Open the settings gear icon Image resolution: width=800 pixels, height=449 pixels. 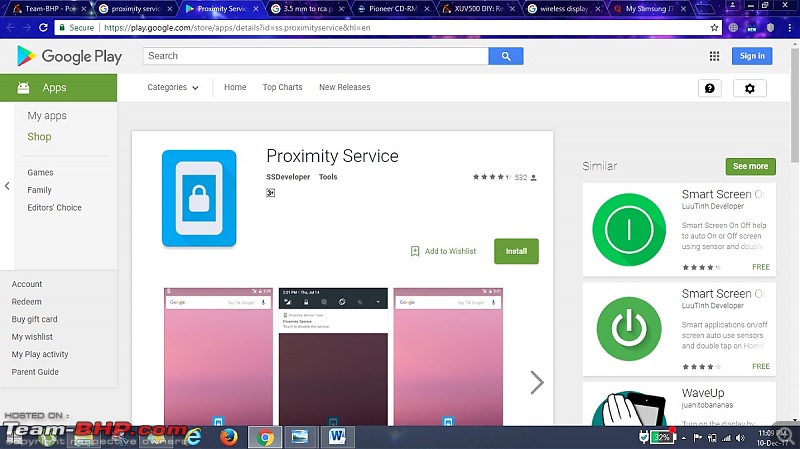tap(749, 88)
